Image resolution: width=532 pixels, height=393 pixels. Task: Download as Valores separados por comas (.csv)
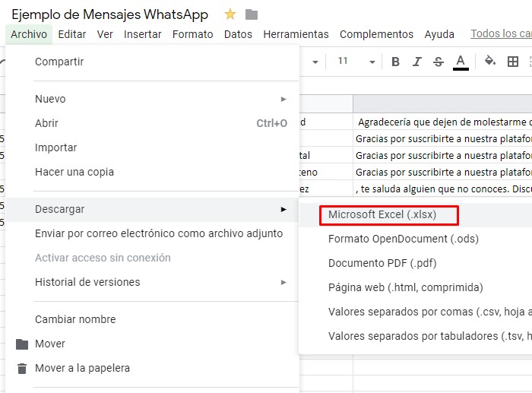click(x=416, y=312)
